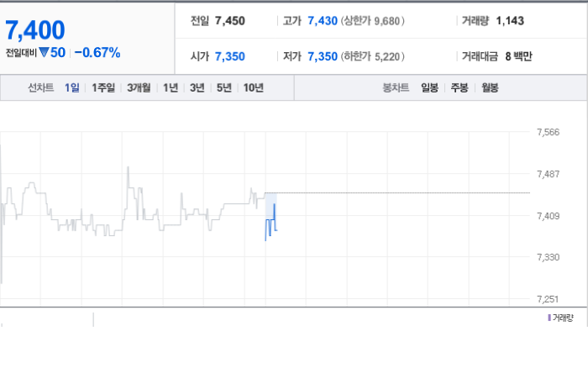Click the down arrow 50 change

(x=52, y=52)
